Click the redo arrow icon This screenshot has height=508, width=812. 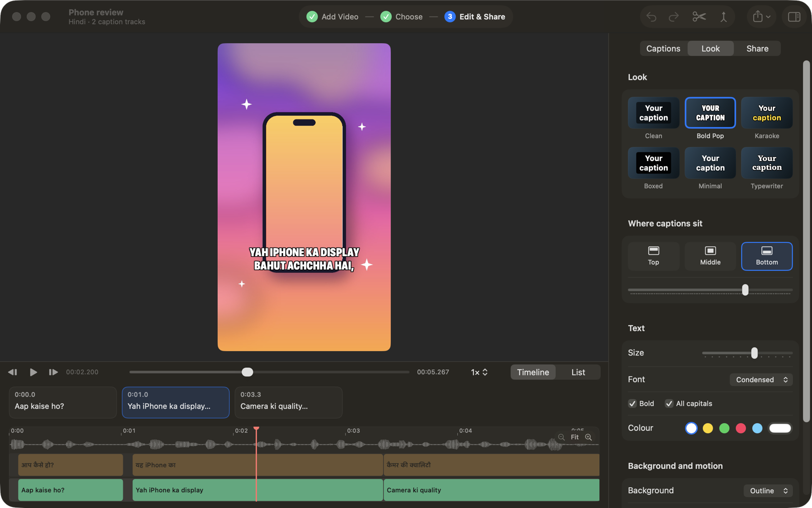coord(674,17)
